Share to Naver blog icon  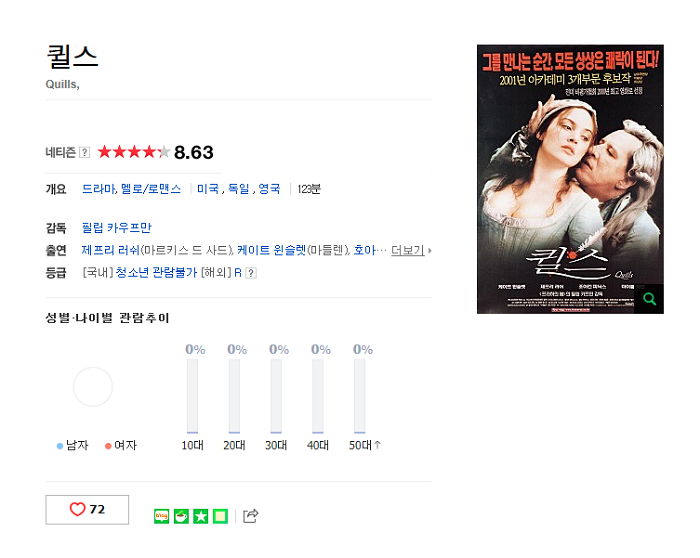click(162, 516)
